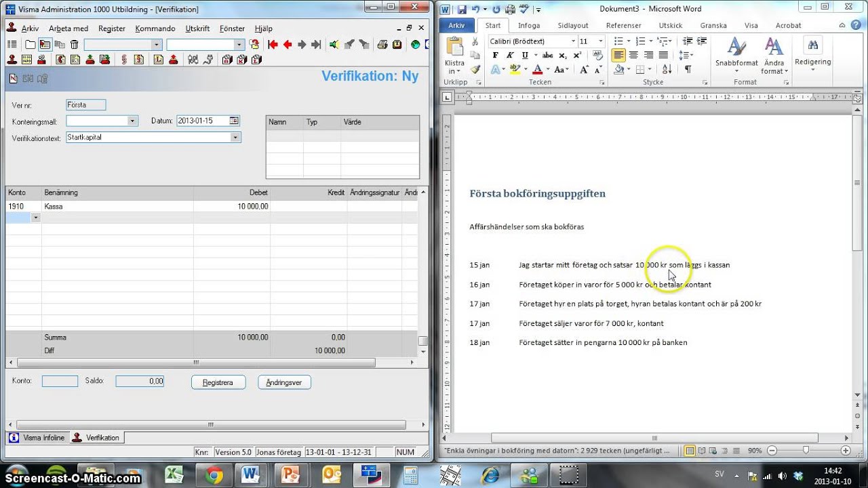Open the Granska tab in Word

tap(713, 26)
